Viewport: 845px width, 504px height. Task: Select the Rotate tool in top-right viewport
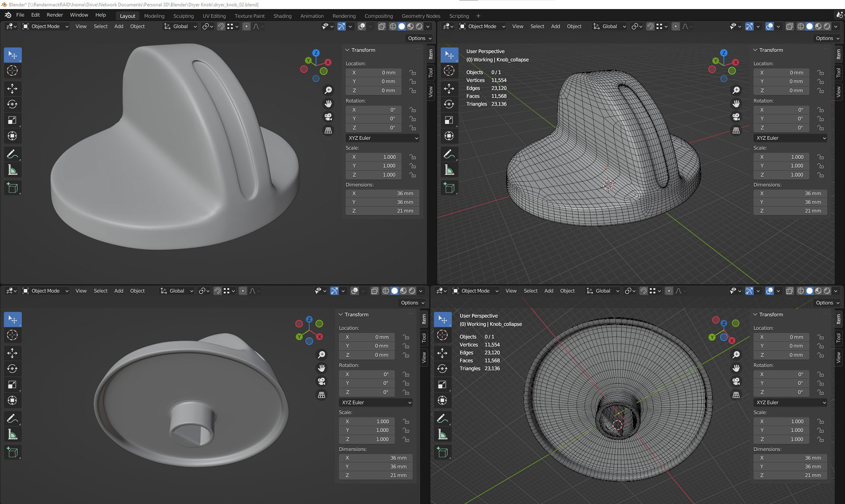(449, 104)
